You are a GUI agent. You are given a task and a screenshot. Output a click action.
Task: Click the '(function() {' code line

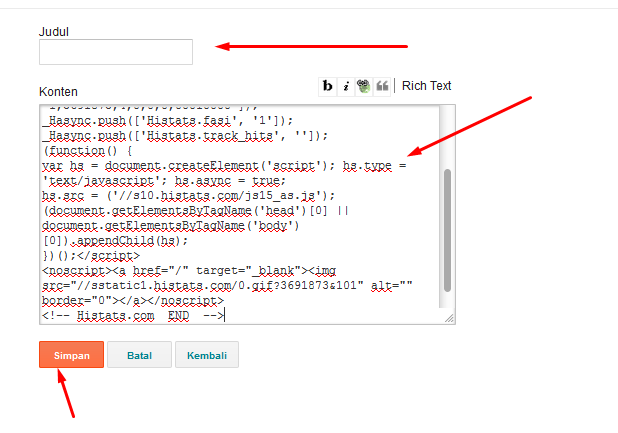(x=87, y=151)
